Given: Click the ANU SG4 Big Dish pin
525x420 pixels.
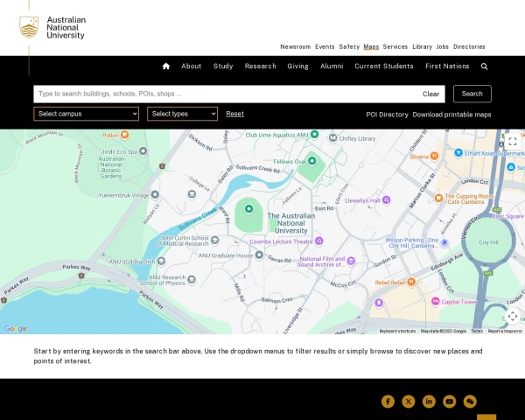Looking at the screenshot, I should click(x=161, y=261).
